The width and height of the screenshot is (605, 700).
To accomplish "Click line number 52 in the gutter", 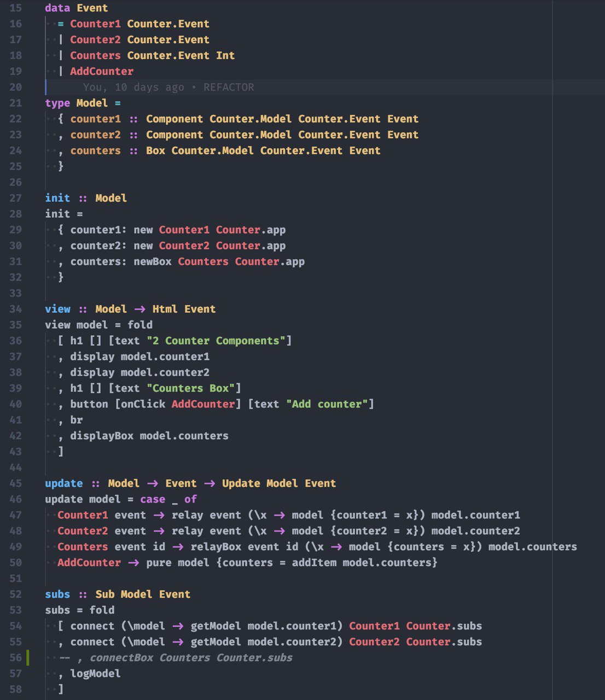I will pyautogui.click(x=16, y=595).
